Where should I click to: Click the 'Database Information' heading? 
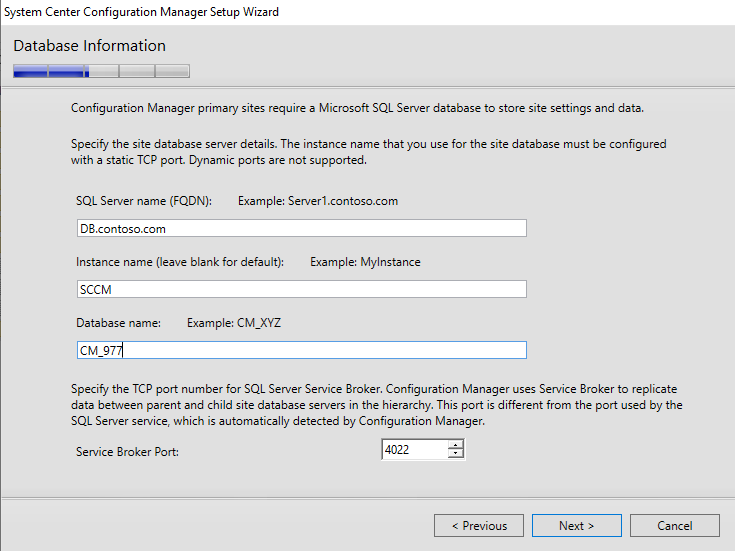click(x=90, y=45)
